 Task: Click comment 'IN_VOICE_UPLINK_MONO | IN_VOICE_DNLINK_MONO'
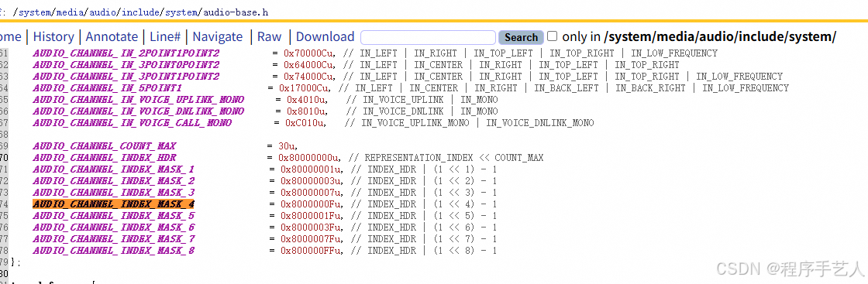[x=477, y=123]
